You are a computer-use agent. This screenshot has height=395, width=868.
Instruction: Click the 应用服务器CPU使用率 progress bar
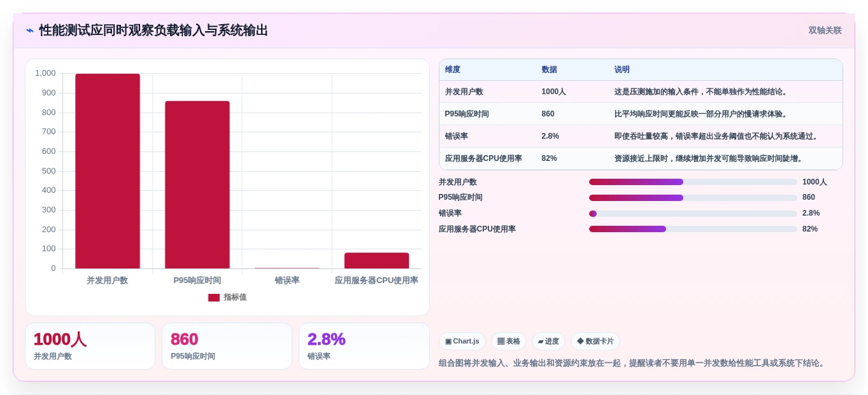[693, 229]
